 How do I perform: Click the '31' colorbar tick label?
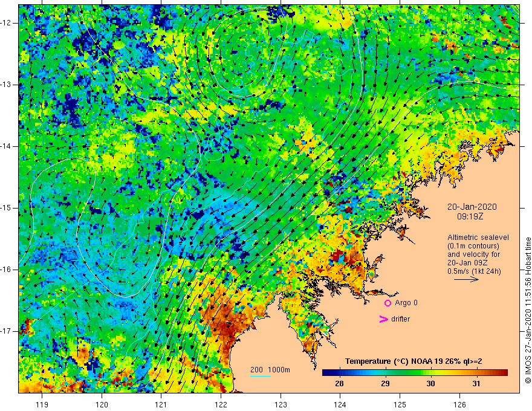click(476, 384)
